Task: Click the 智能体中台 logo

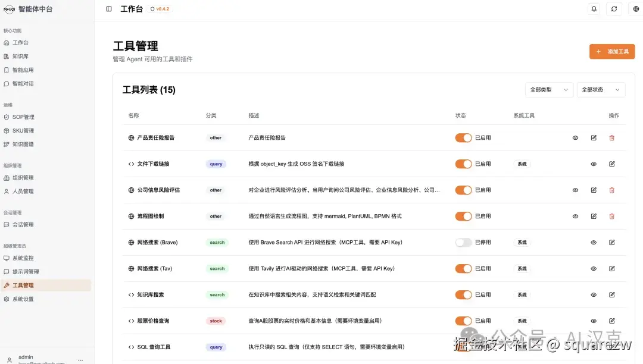Action: (x=28, y=9)
